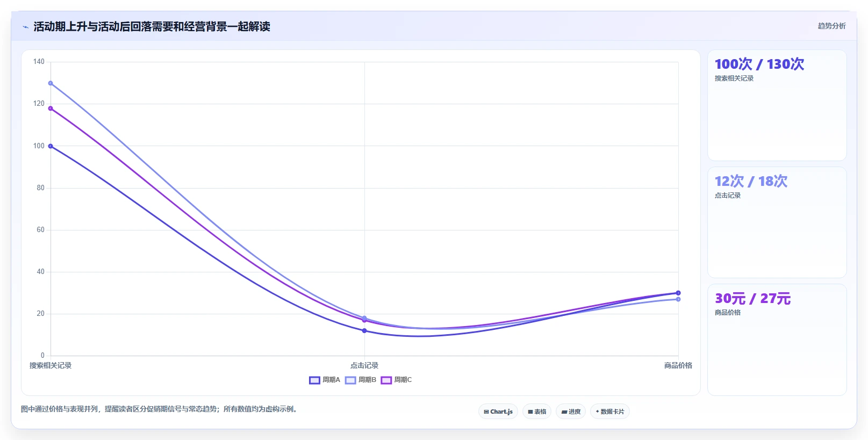
Task: Click the 100次 / 130次 card value
Action: pos(759,64)
